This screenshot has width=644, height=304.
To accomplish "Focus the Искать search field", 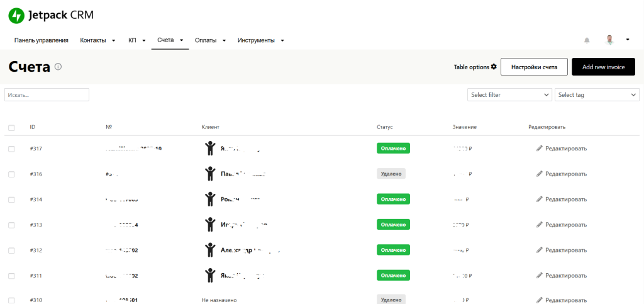I will coord(47,95).
